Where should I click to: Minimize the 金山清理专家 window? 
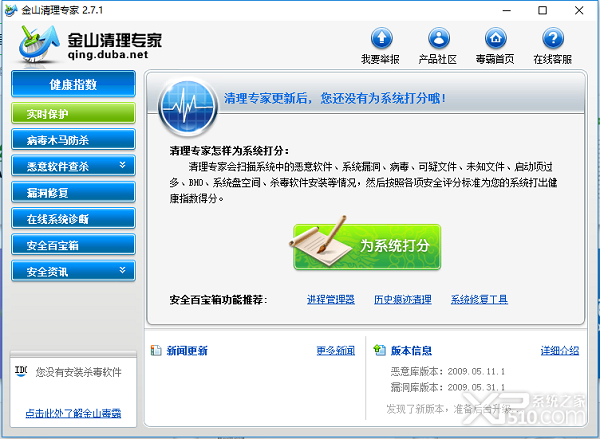pyautogui.click(x=507, y=10)
